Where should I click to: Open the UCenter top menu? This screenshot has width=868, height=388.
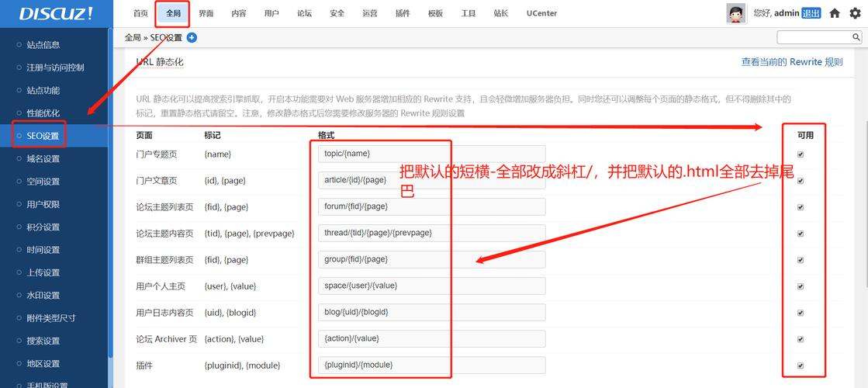coord(542,13)
